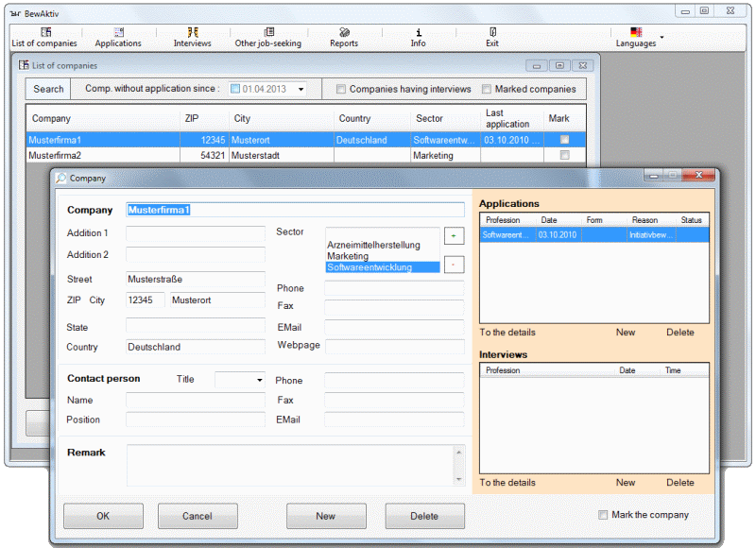This screenshot has width=756, height=548.
Task: Click the BewAktiv title bar app icon
Action: tap(15, 13)
